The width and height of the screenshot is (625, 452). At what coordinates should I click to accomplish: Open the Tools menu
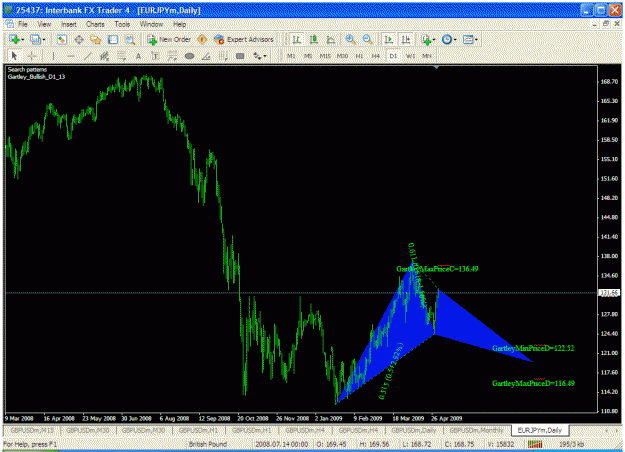(122, 24)
